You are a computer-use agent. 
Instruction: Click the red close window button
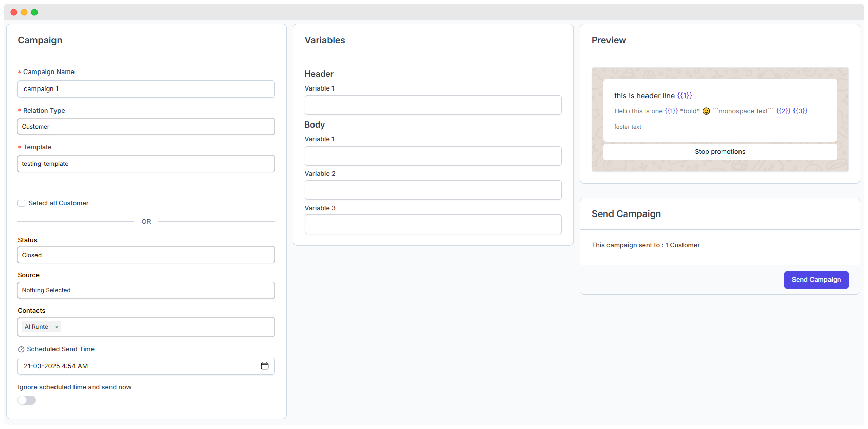(14, 12)
